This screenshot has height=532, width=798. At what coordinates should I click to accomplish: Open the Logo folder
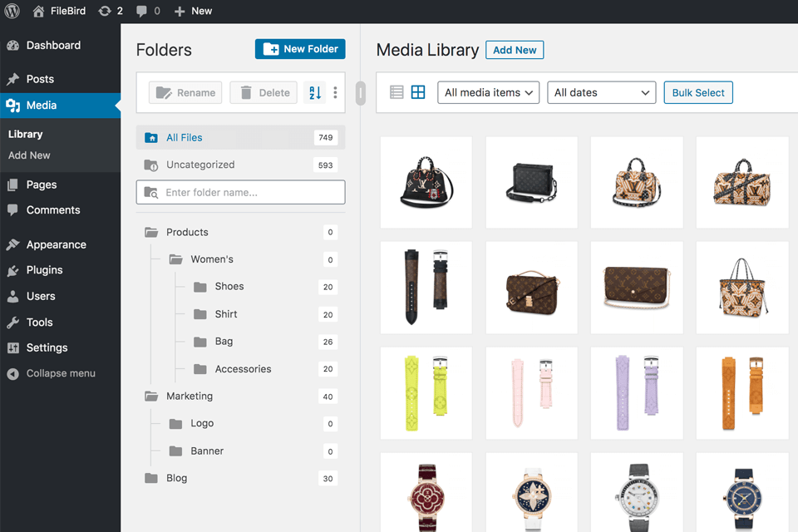click(x=201, y=423)
